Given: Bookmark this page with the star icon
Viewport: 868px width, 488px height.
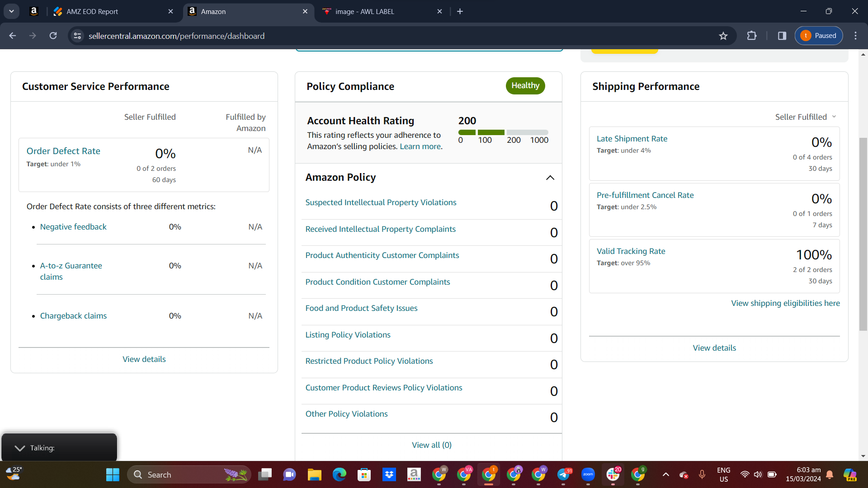Looking at the screenshot, I should point(723,36).
